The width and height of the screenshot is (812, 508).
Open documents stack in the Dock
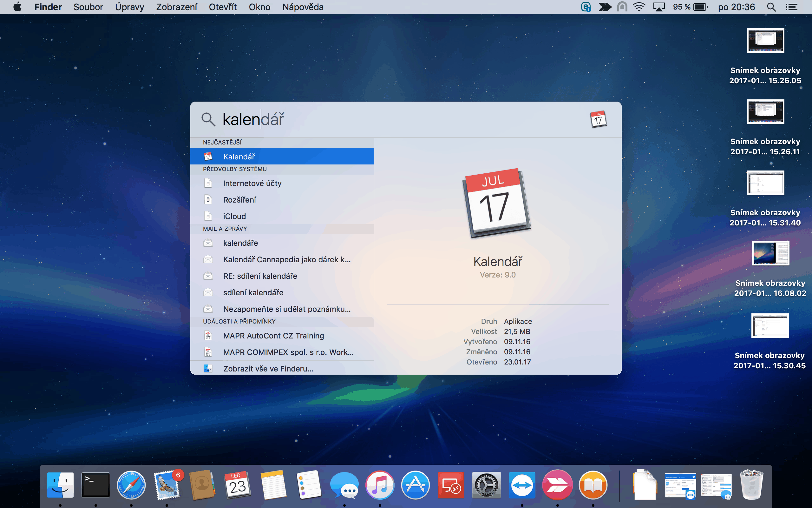pos(644,485)
